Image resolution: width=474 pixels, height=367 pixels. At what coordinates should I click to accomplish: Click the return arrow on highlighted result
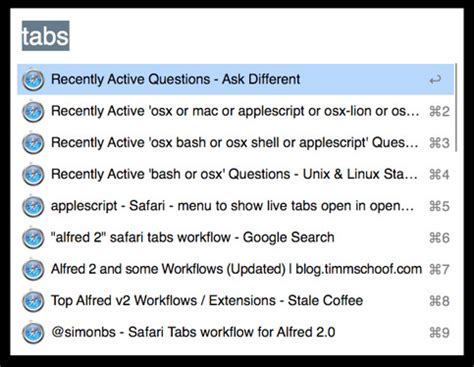pyautogui.click(x=435, y=80)
